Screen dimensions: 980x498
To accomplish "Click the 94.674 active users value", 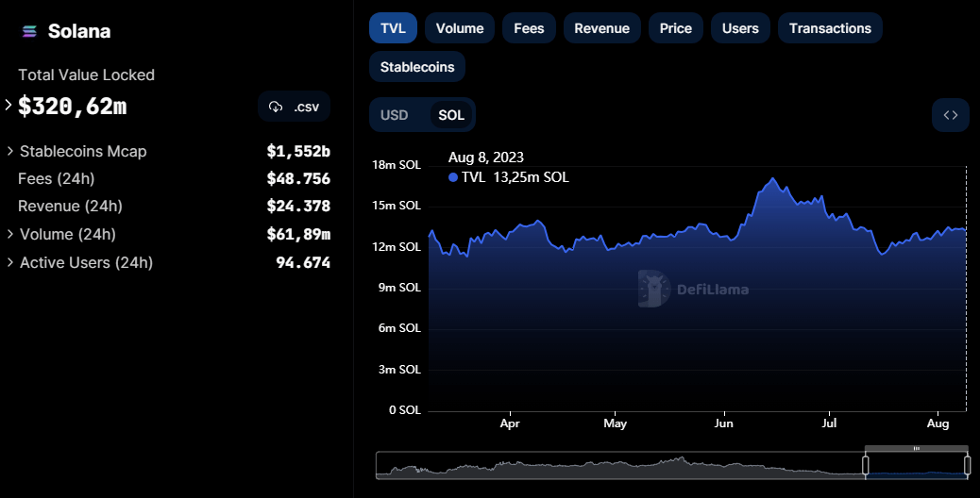I will click(x=303, y=263).
